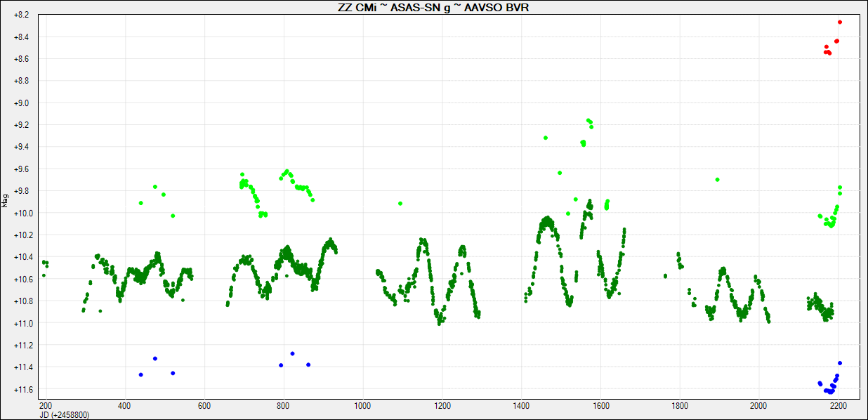This screenshot has height=420, width=868.
Task: Pick the light green point at magnitude +9.3
Action: 546,138
